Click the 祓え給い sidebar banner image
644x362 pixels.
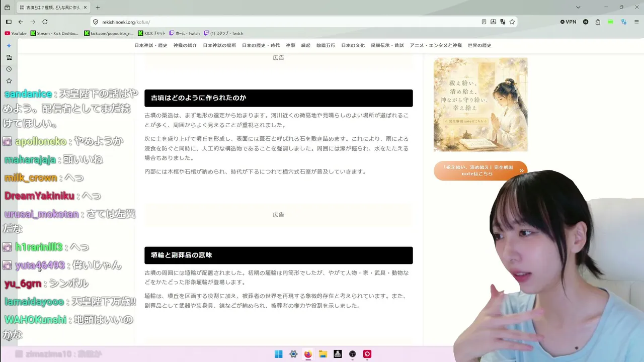480,105
